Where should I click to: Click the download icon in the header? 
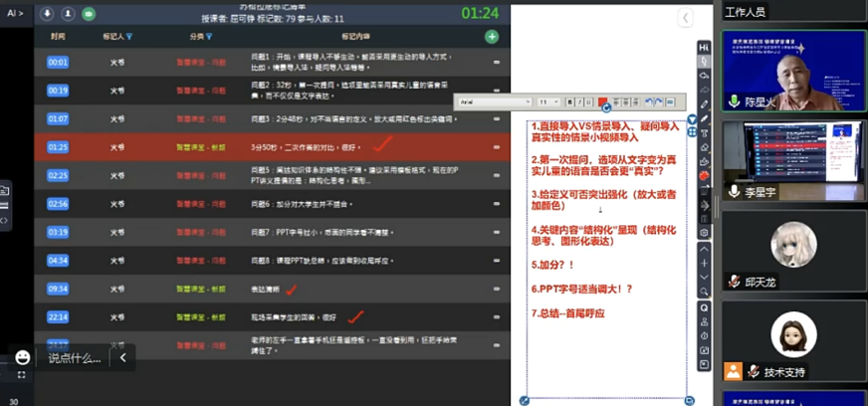[x=47, y=14]
